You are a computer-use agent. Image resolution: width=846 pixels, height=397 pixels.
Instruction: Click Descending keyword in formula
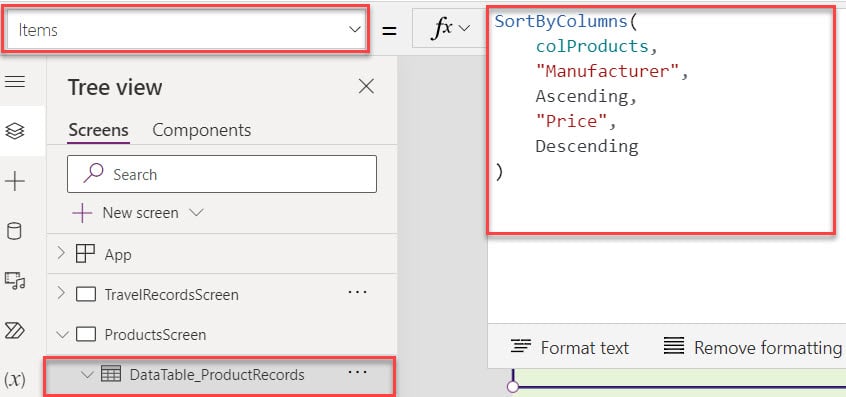(586, 146)
